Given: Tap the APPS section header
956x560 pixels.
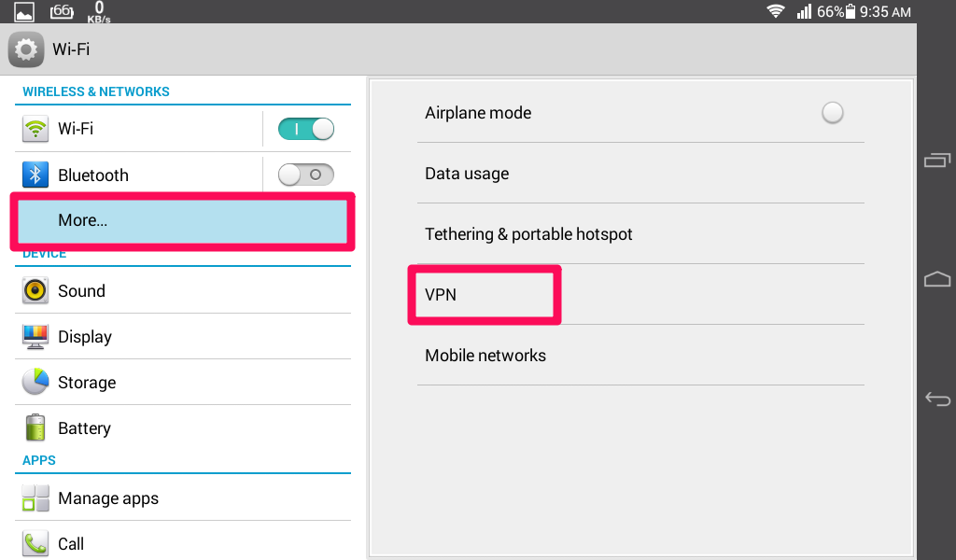Looking at the screenshot, I should tap(39, 461).
